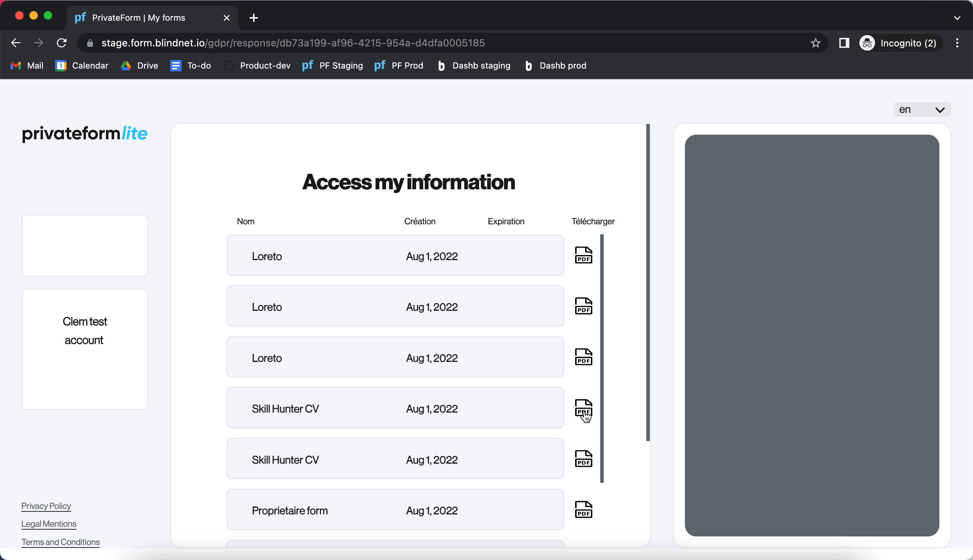Download PDF for last Skill Hunter CV
This screenshot has height=560, width=973.
point(583,459)
